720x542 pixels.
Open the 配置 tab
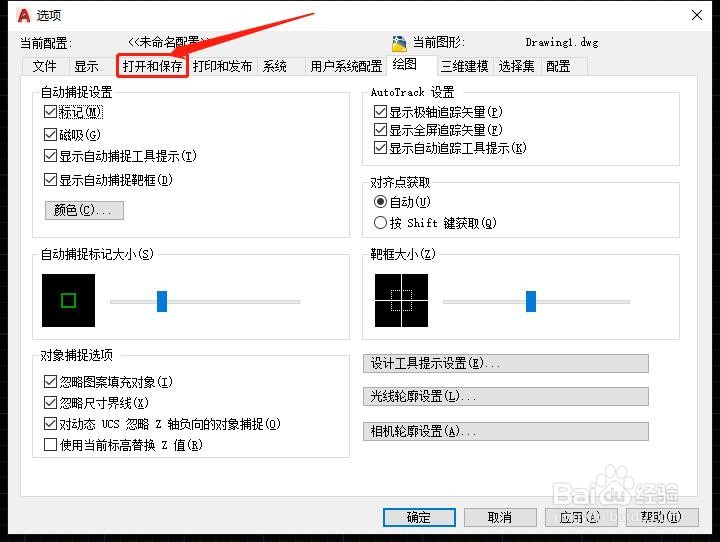(558, 66)
